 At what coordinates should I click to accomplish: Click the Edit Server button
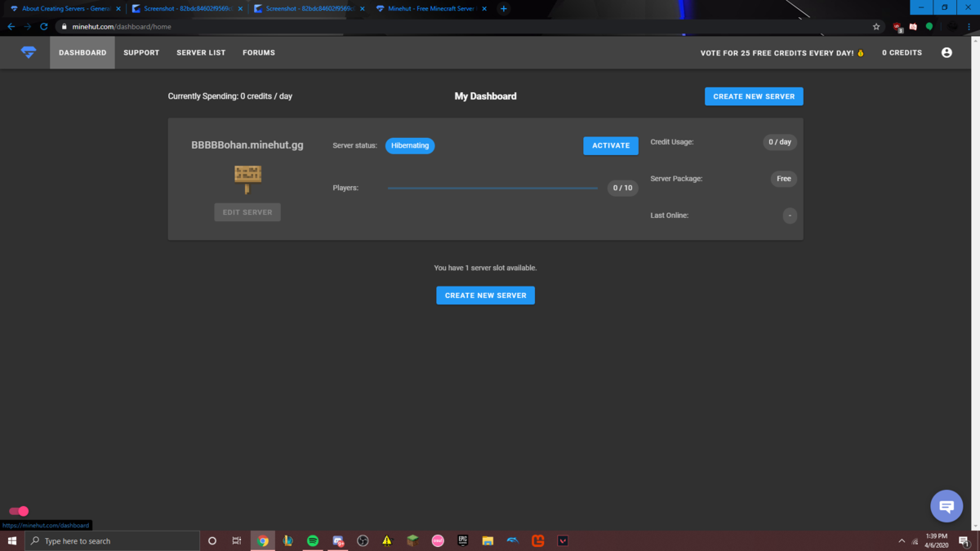pyautogui.click(x=247, y=212)
